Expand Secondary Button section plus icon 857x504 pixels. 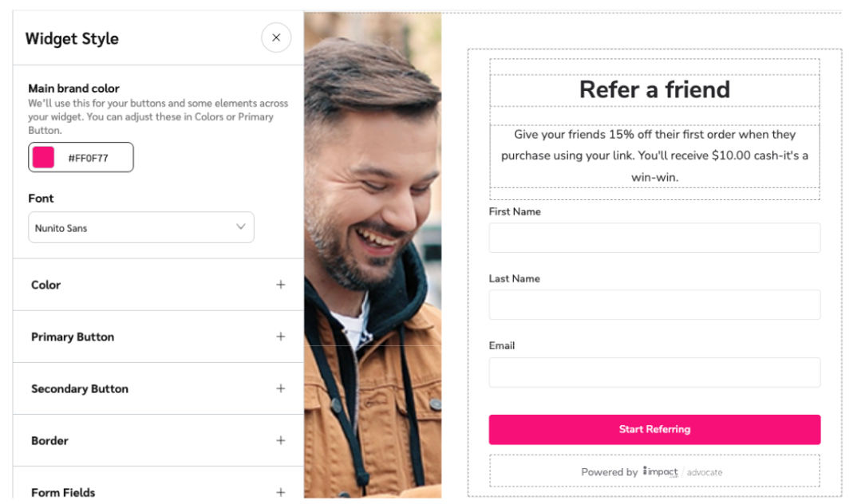pyautogui.click(x=280, y=388)
